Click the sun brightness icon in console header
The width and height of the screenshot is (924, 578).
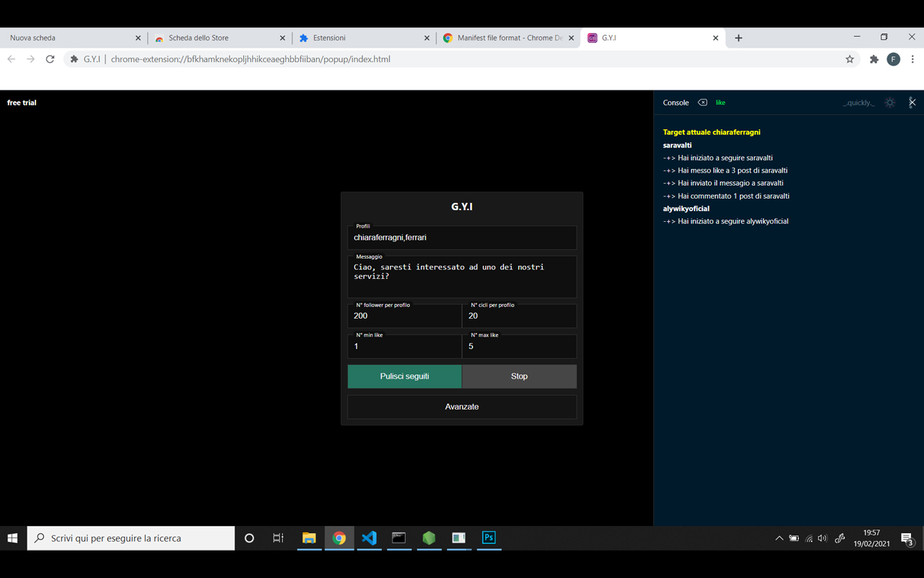(890, 103)
